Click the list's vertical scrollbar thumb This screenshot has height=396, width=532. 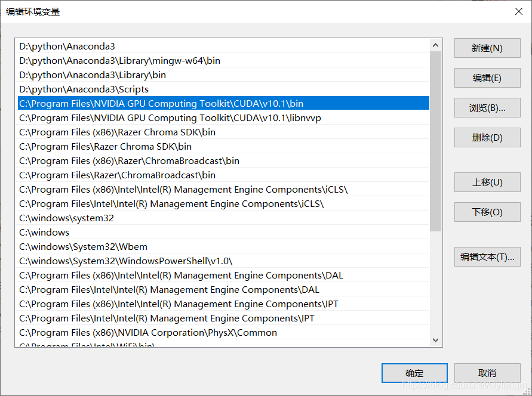[x=436, y=140]
